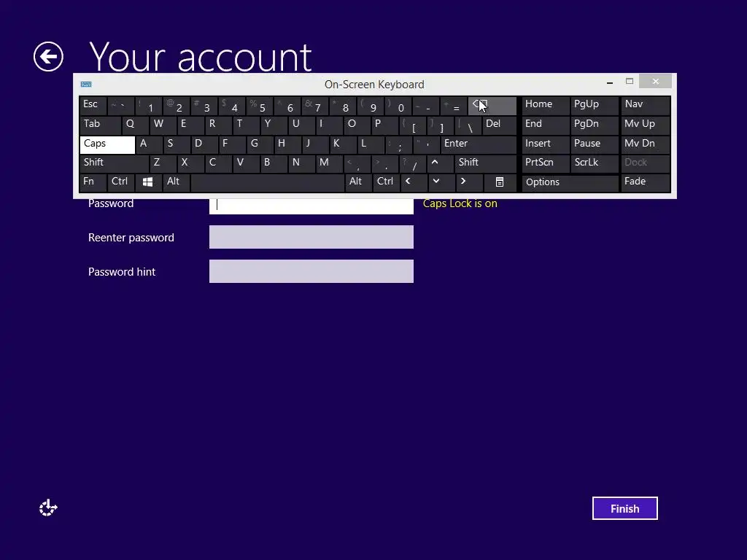Click the Finish button
This screenshot has height=560, width=747.
click(624, 508)
